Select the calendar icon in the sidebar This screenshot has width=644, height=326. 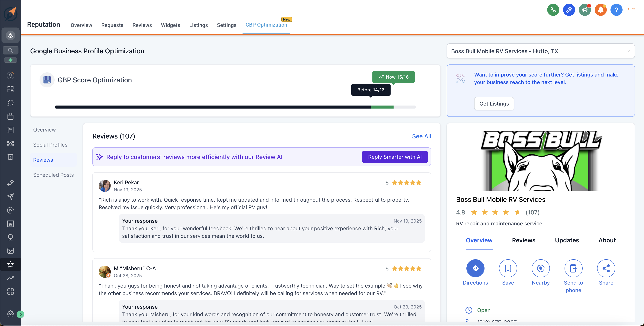click(10, 116)
